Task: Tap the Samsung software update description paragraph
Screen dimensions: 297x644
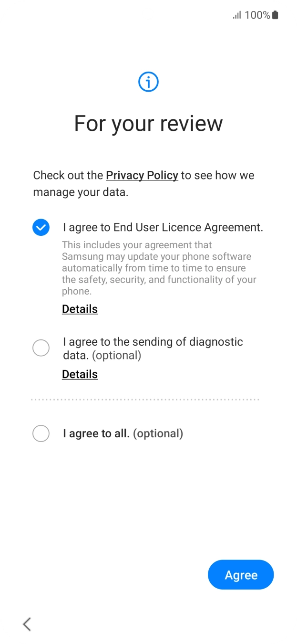Action: tap(159, 268)
